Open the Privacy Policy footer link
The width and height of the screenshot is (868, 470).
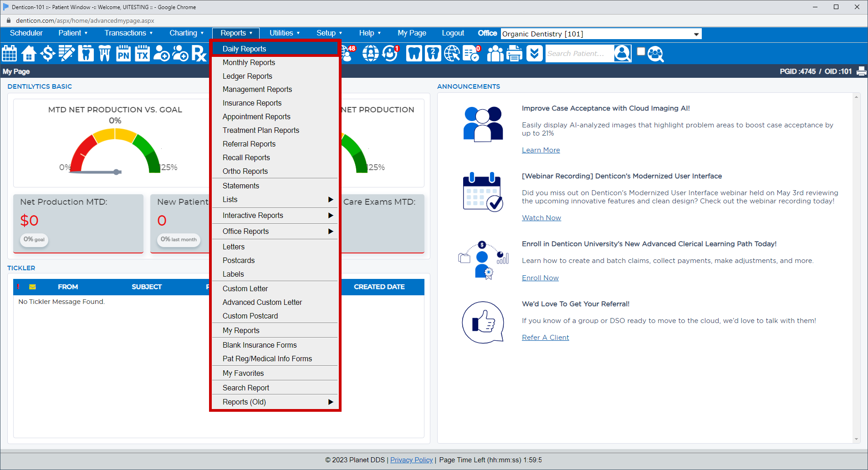tap(411, 460)
